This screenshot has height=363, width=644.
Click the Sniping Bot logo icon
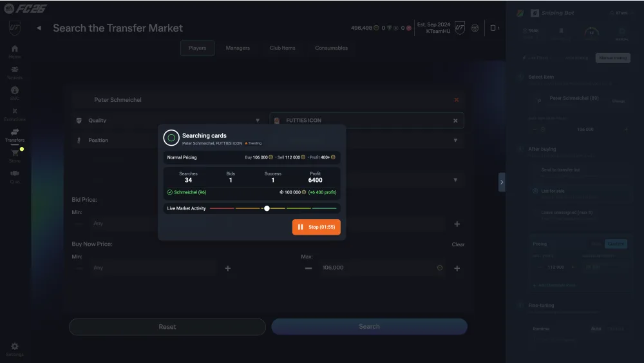[535, 13]
